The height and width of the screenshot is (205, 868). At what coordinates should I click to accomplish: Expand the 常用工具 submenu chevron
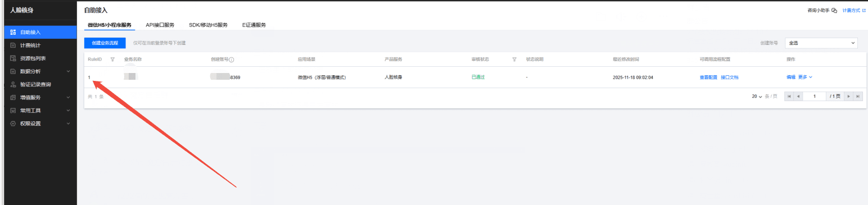[x=68, y=110]
